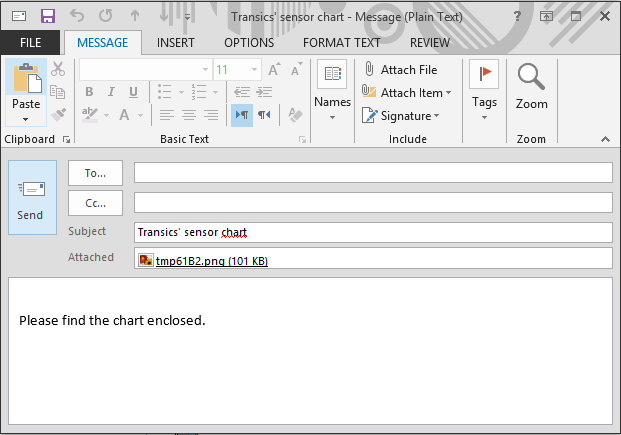
Task: Click the Attach File paperclip button
Action: (x=401, y=70)
